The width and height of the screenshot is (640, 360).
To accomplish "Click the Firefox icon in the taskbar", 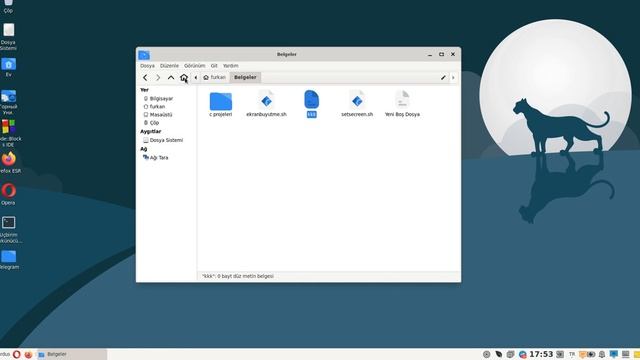I will click(x=28, y=354).
